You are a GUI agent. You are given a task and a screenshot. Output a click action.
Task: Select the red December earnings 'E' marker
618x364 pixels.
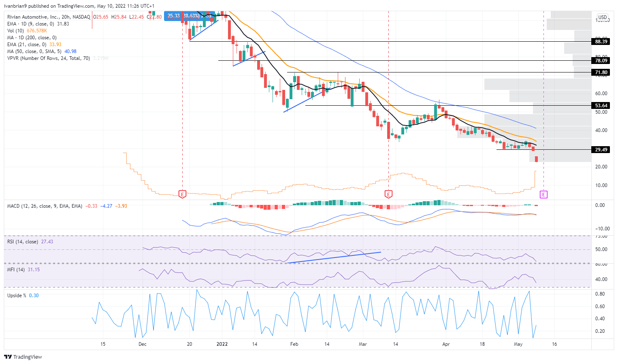pyautogui.click(x=182, y=194)
